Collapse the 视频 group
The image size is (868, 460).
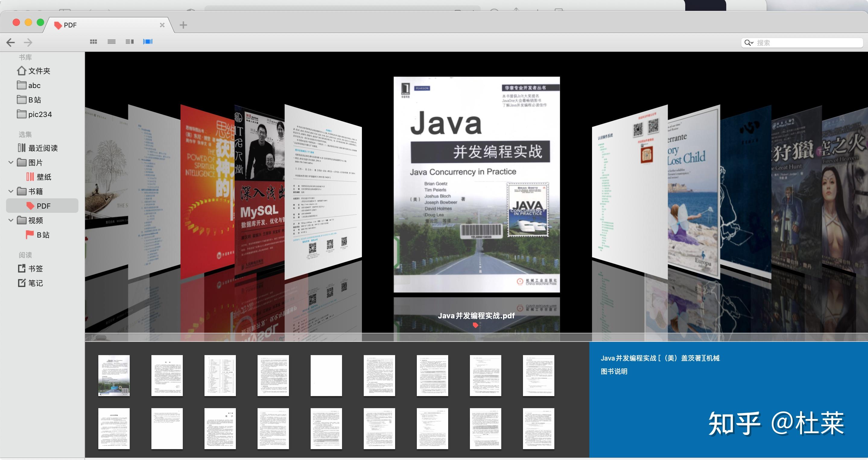11,221
